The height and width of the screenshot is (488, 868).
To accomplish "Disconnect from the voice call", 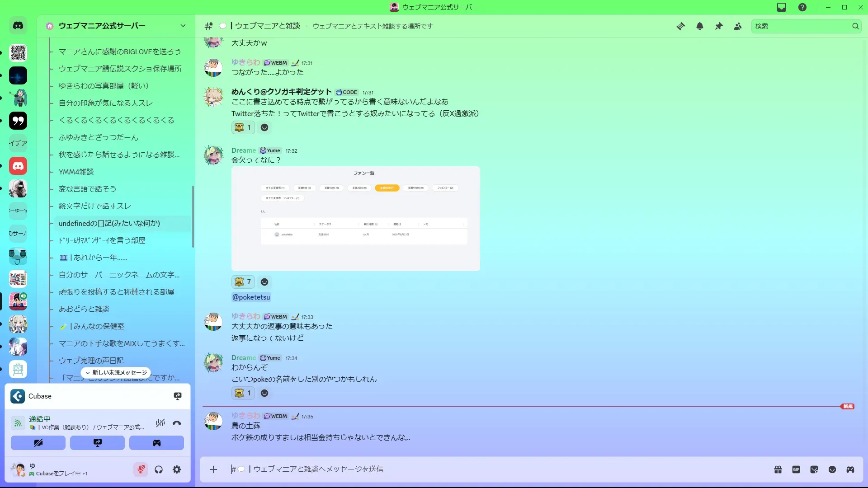I will (x=177, y=423).
